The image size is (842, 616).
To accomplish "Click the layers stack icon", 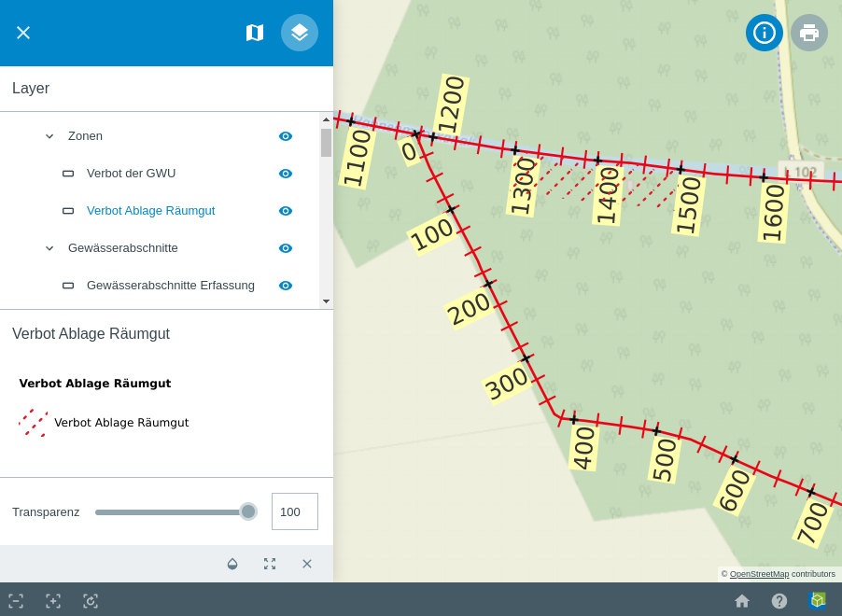I will coord(300,33).
